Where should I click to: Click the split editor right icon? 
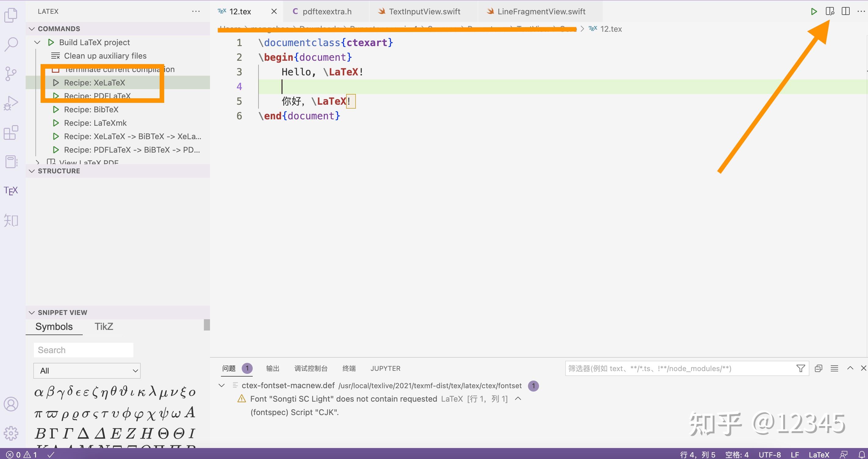pos(845,12)
